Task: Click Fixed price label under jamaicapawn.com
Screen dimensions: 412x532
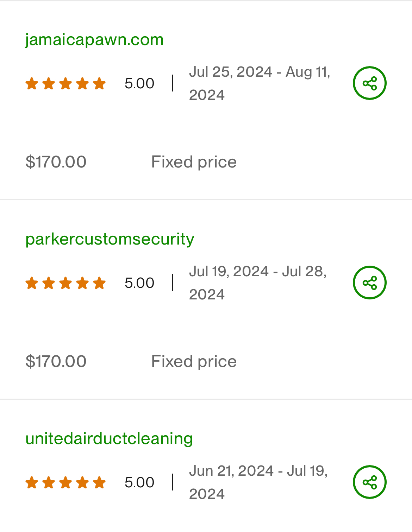Action: coord(194,162)
